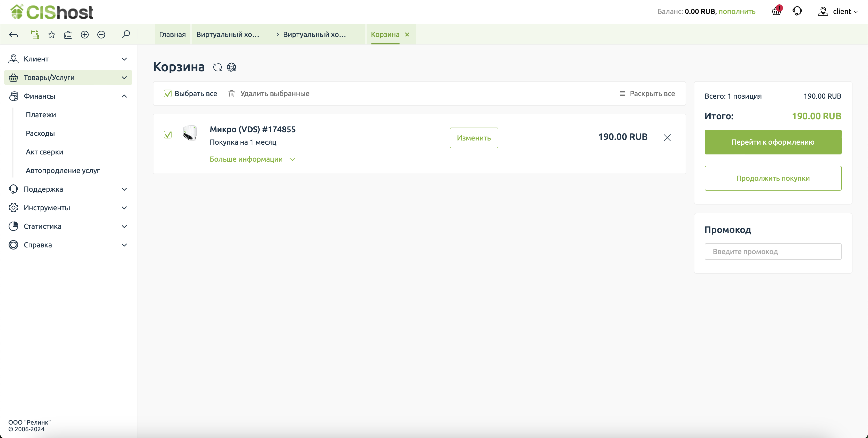
Task: Click the Введите промокод input field
Action: coord(773,251)
